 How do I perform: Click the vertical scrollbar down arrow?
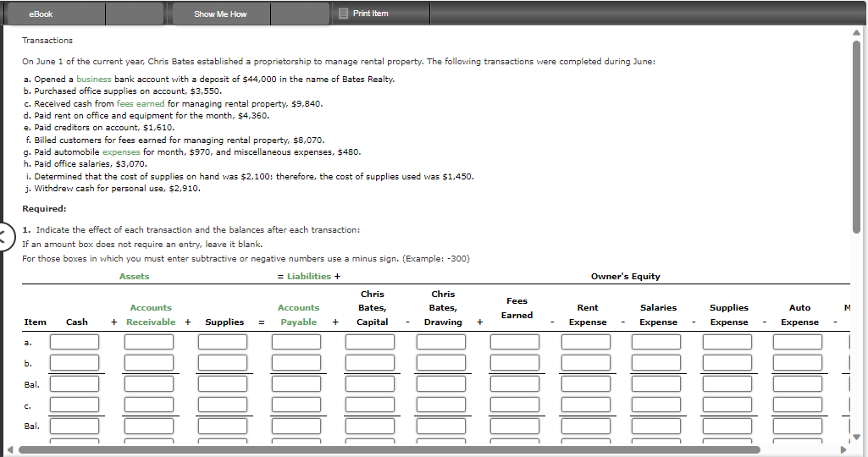click(856, 437)
